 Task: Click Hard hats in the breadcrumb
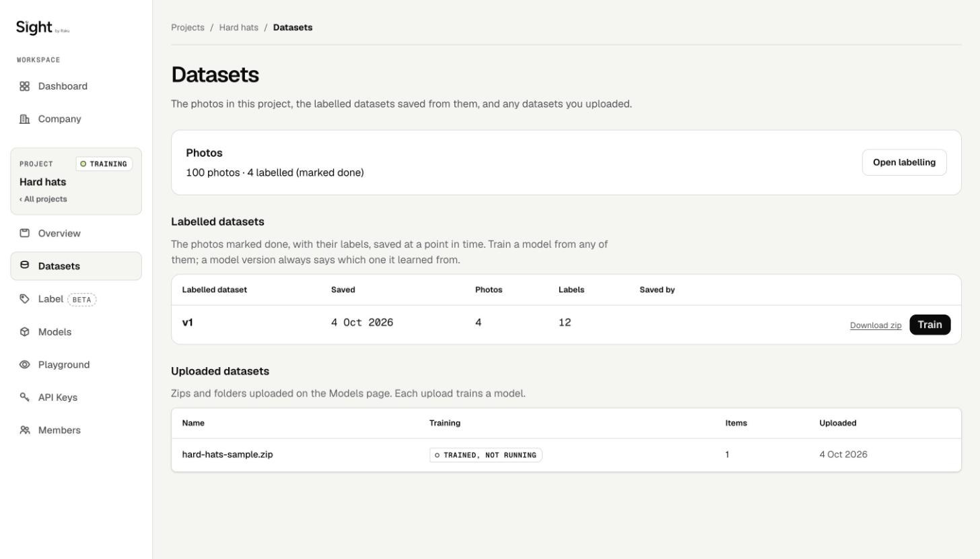point(239,28)
